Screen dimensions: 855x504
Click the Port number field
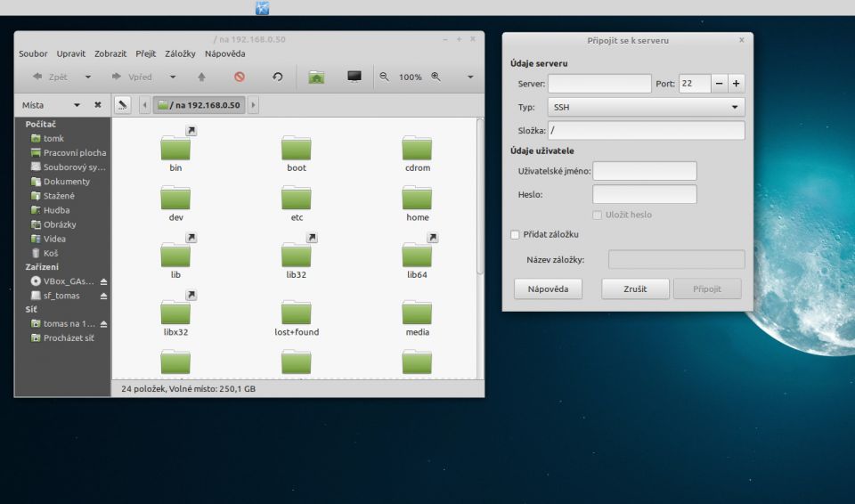(x=695, y=84)
